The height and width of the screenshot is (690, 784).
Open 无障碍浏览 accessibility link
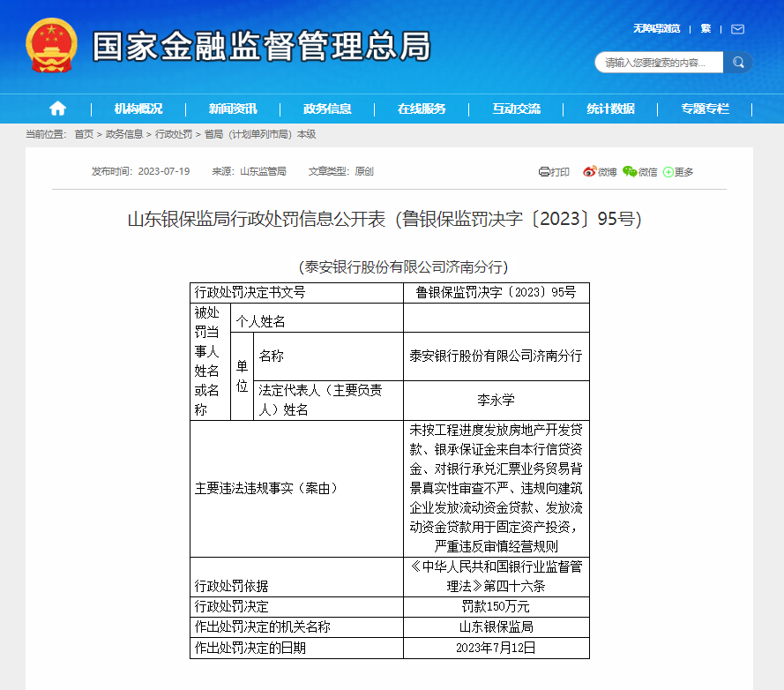click(x=656, y=28)
